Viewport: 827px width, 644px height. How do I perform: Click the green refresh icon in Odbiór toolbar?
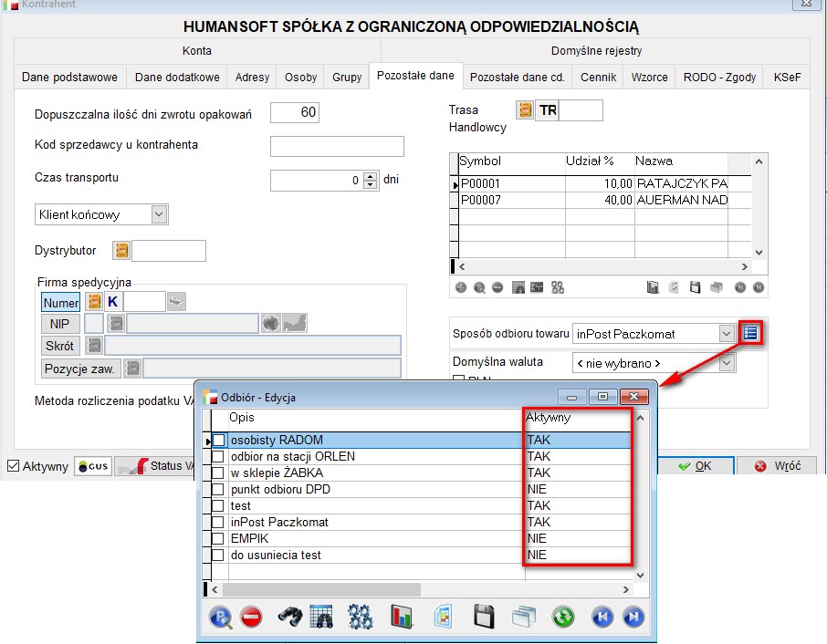click(x=563, y=618)
